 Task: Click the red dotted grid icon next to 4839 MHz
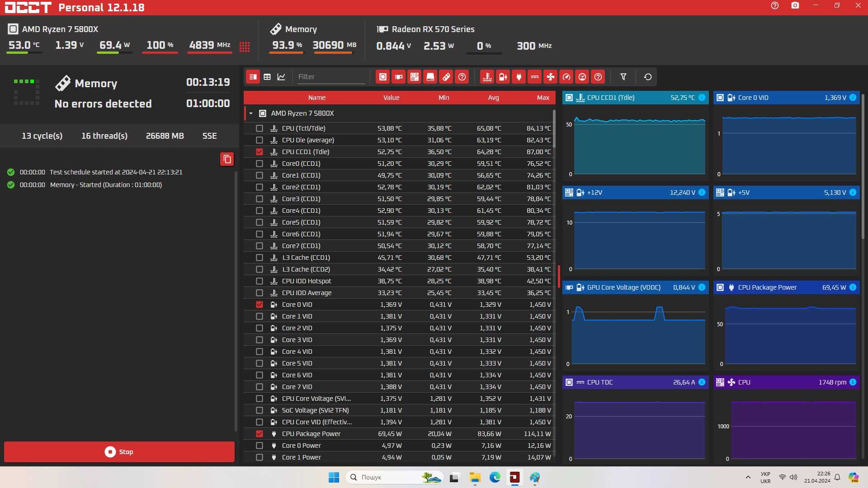point(245,47)
